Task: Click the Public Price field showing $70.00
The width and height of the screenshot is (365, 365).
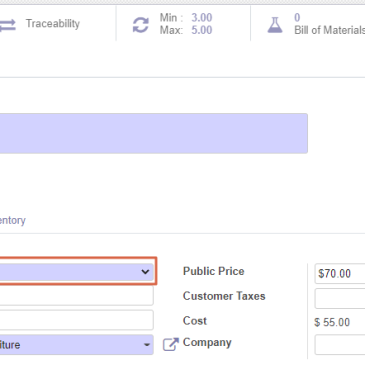Action: point(340,274)
